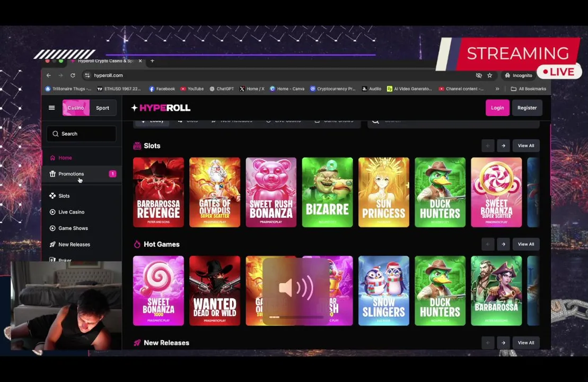The height and width of the screenshot is (382, 588).
Task: Go to next Slots carousel page
Action: (x=503, y=145)
